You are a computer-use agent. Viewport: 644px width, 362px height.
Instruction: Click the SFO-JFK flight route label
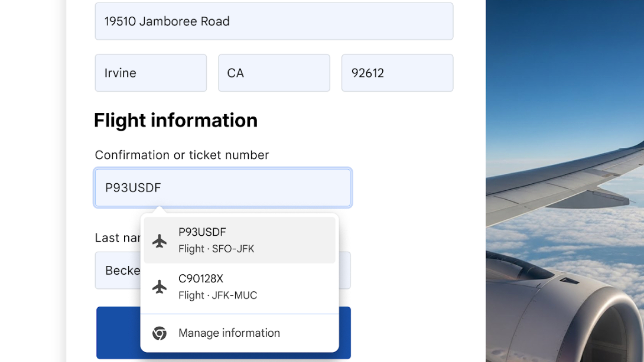click(216, 249)
